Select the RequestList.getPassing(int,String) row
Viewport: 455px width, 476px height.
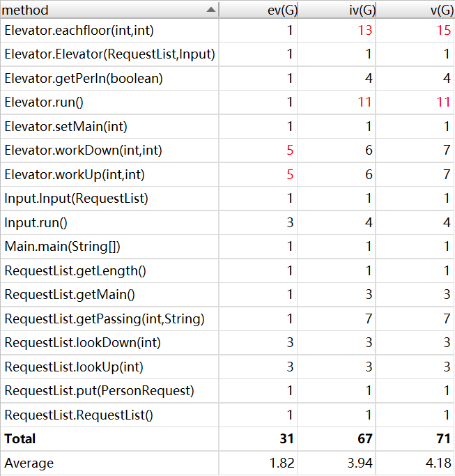tap(227, 318)
